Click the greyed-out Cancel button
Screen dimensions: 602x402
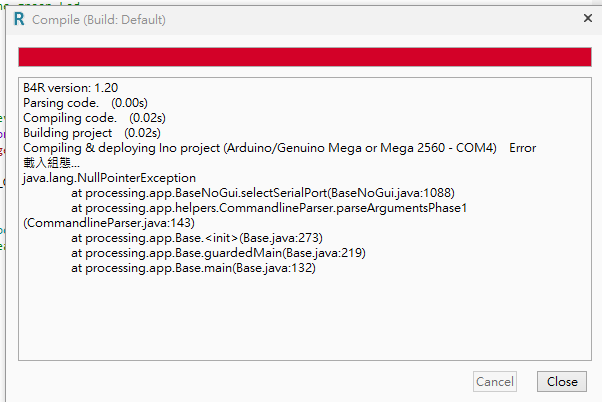495,381
